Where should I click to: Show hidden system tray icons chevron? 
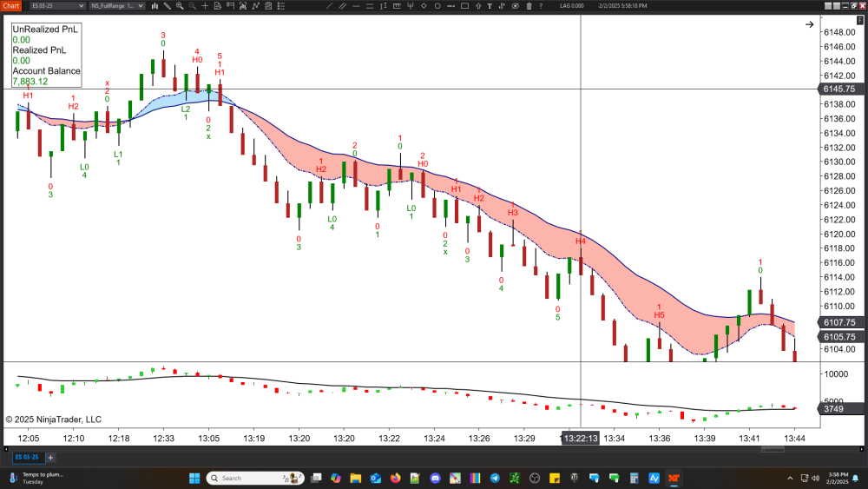(790, 478)
